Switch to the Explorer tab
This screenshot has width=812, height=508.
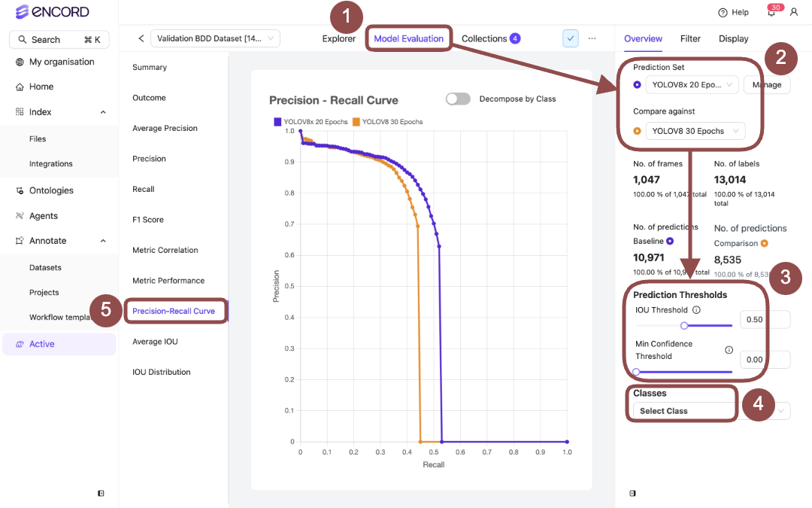(338, 38)
